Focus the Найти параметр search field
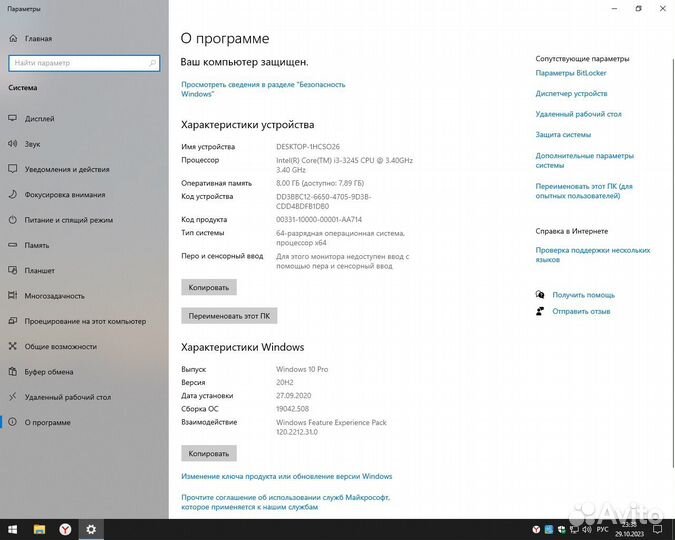Screen dimensions: 675x540 point(84,63)
